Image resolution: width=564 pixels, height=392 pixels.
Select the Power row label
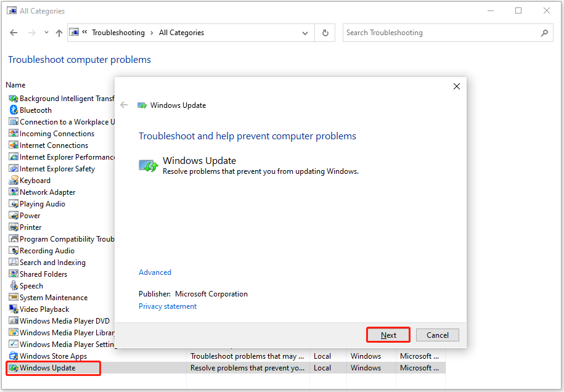tap(30, 216)
